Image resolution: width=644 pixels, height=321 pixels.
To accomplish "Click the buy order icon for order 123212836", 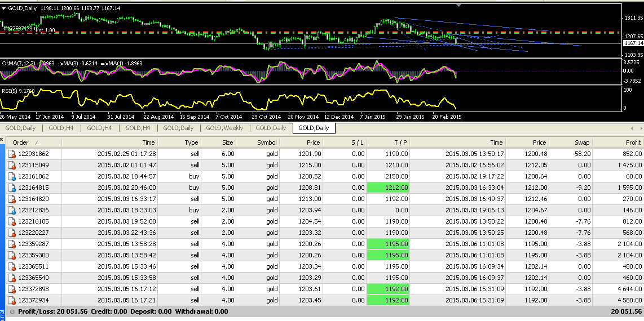I will [12, 210].
